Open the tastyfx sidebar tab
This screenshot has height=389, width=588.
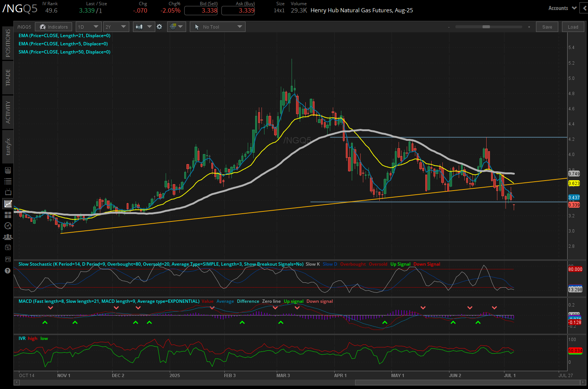click(8, 146)
